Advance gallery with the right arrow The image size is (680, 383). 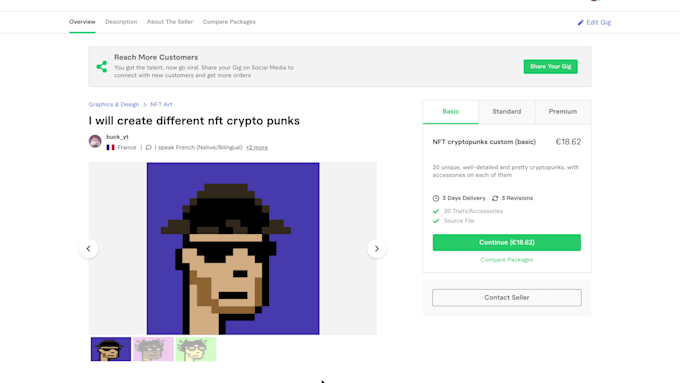point(376,249)
